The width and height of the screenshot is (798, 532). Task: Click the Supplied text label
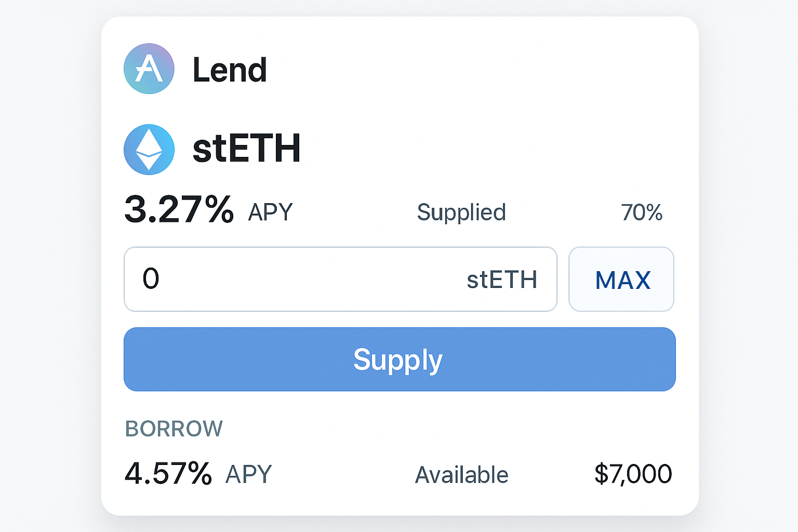point(461,212)
